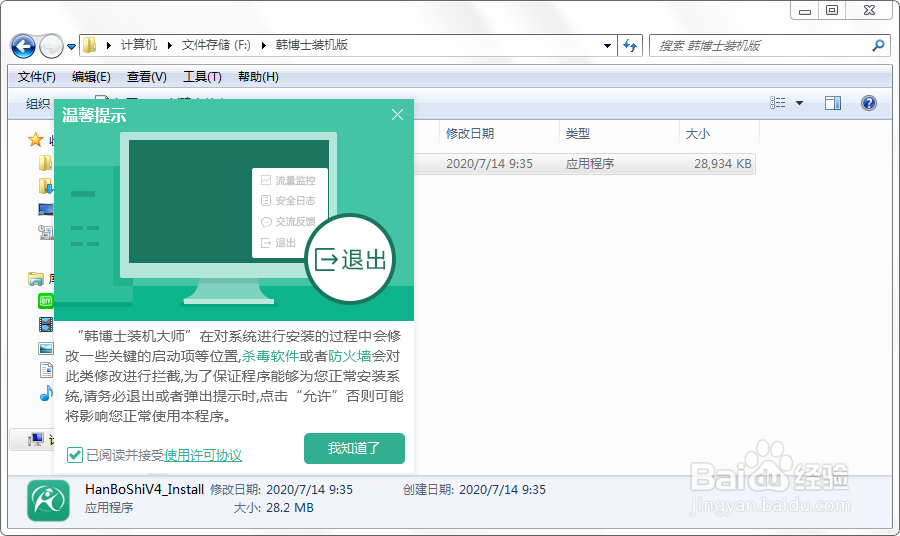Go forward with the Explorer forward arrow
This screenshot has width=900, height=536.
tap(51, 46)
